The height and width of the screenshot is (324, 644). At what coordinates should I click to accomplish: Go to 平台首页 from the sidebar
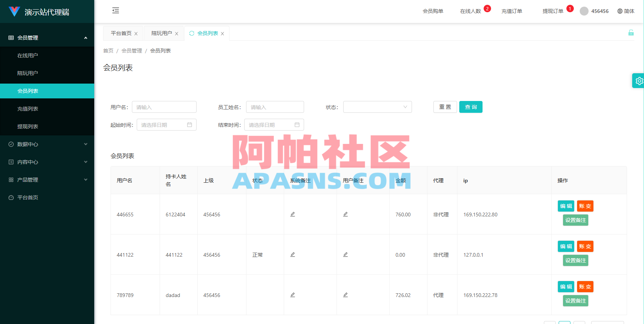click(x=47, y=198)
